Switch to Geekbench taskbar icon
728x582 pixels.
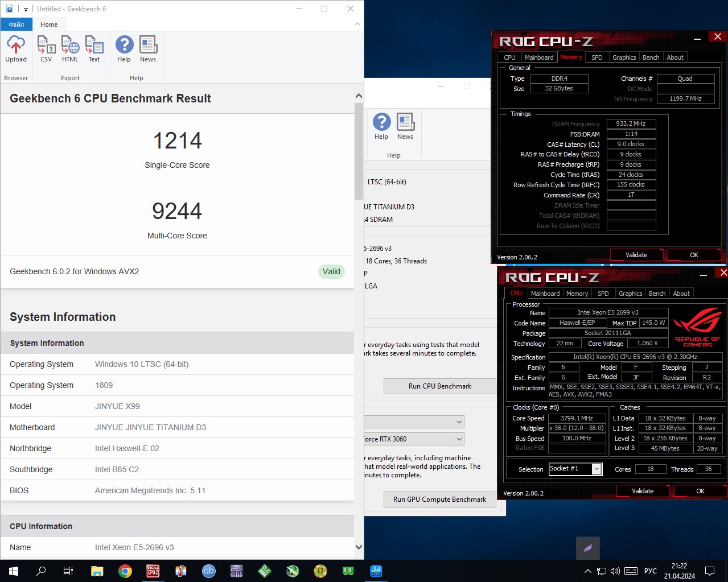pyautogui.click(x=376, y=571)
